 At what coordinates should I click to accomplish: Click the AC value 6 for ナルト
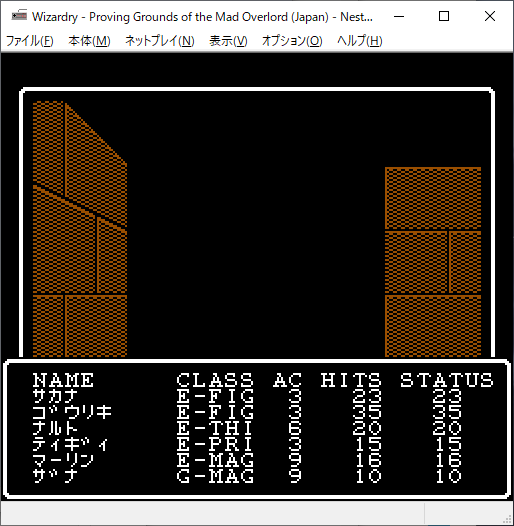click(x=295, y=428)
